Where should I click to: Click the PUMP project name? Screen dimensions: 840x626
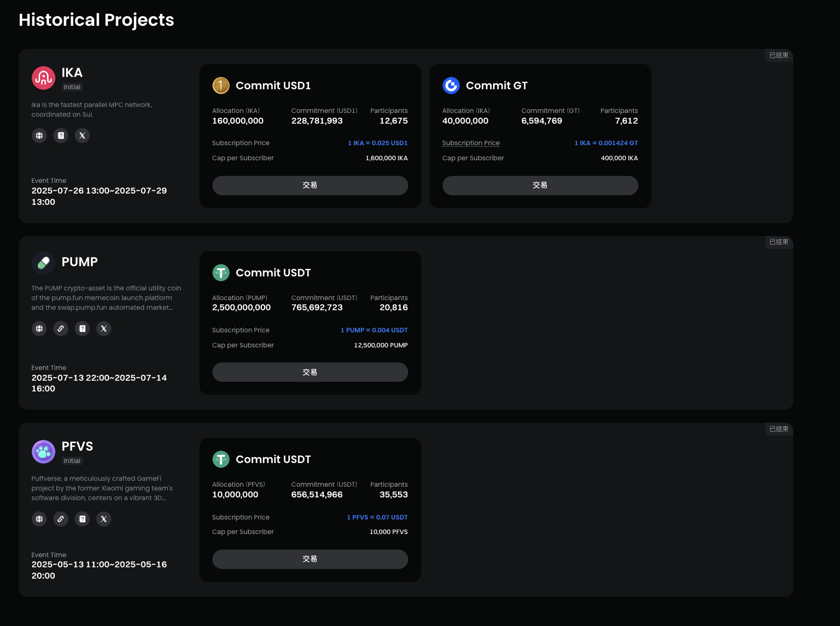click(80, 262)
